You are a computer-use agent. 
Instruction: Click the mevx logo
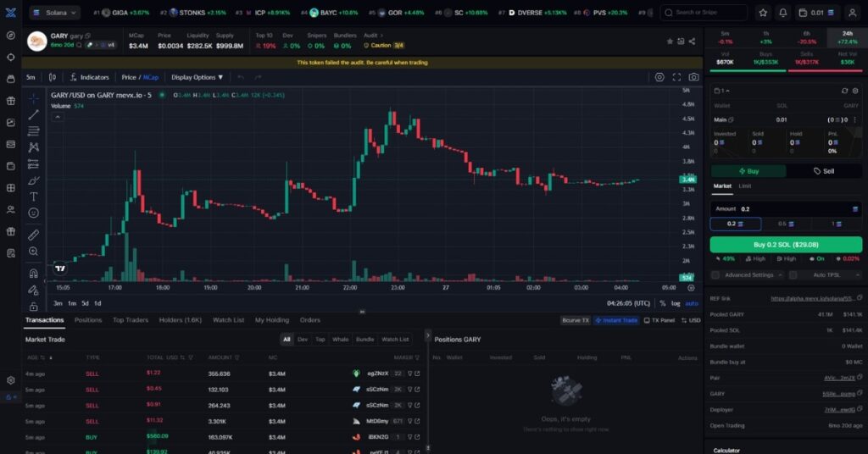click(x=10, y=12)
